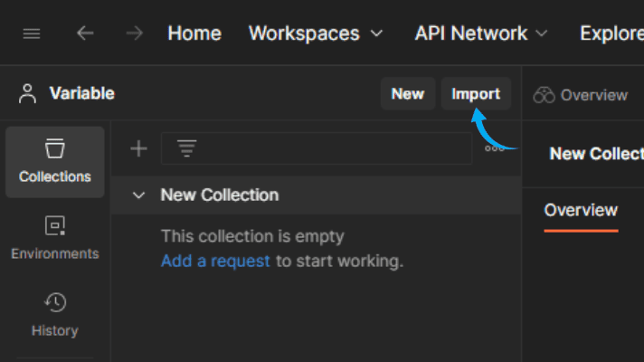Go back with the left arrow
This screenshot has height=362, width=644.
tap(85, 33)
